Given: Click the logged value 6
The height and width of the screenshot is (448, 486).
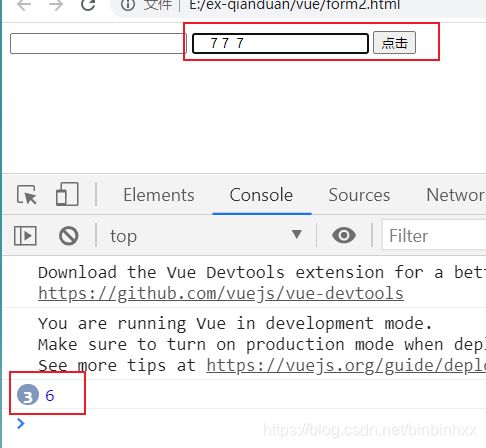Looking at the screenshot, I should click(50, 396).
